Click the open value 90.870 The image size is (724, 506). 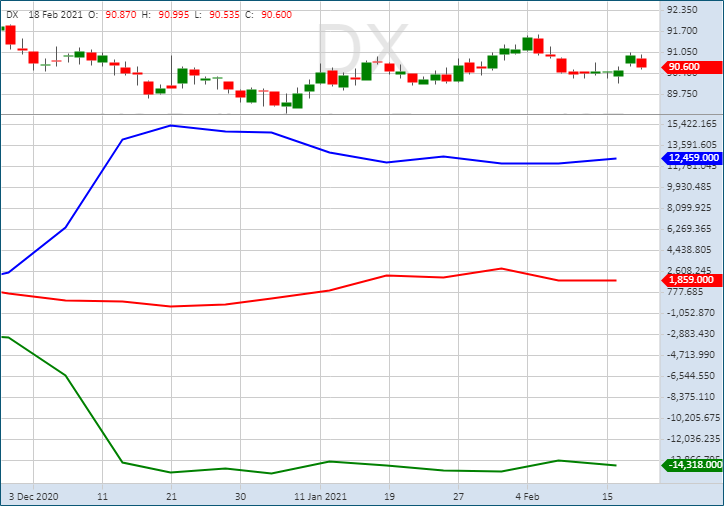121,15
